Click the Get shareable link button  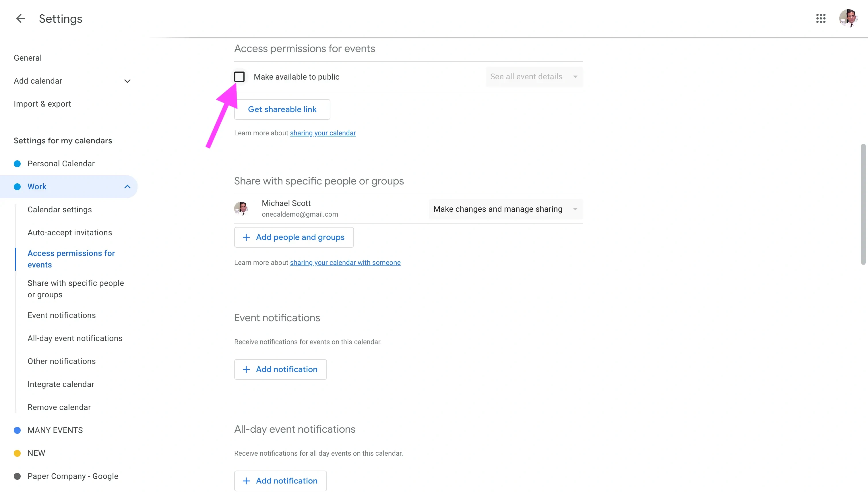point(282,109)
